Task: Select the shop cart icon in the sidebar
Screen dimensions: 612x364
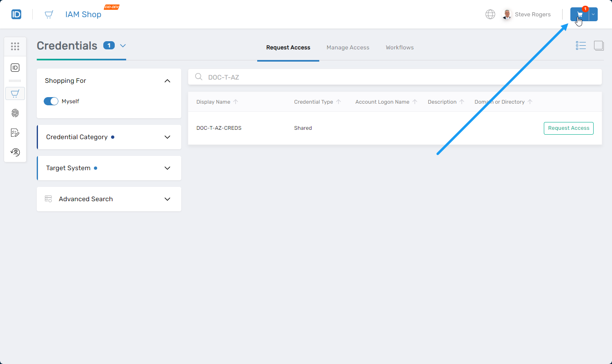Action: coord(15,93)
